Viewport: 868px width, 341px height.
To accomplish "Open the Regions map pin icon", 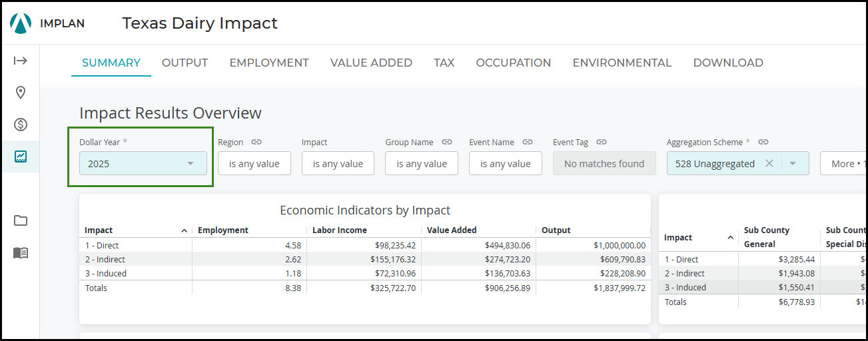I will [x=21, y=93].
